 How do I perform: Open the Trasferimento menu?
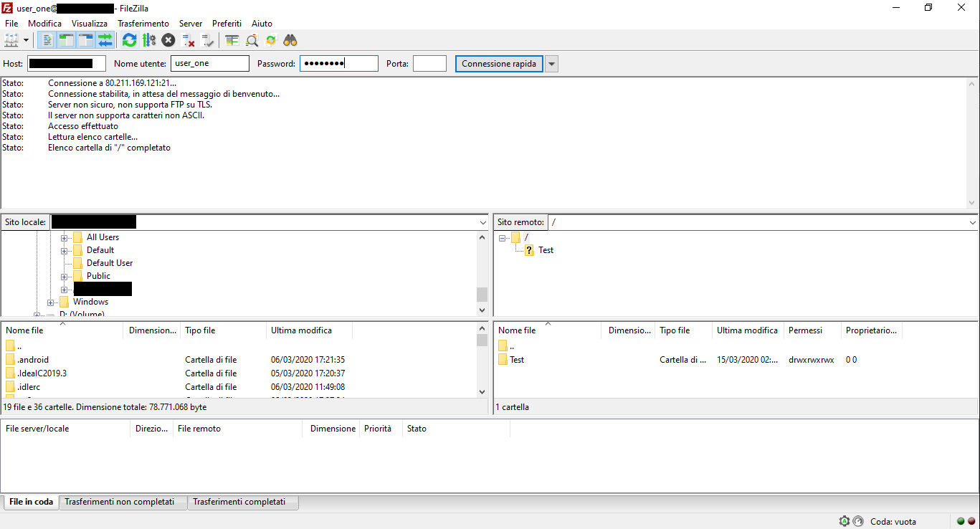(x=143, y=23)
